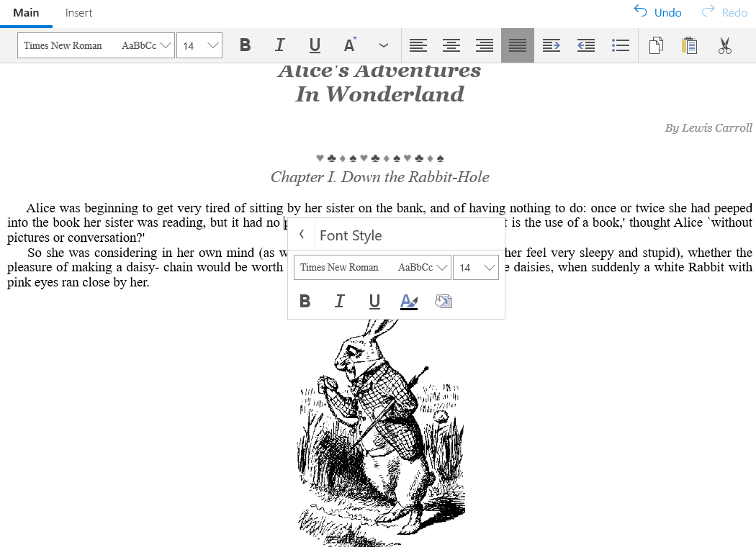Toggle Underline in the main toolbar
Image resolution: width=756 pixels, height=547 pixels.
point(315,45)
